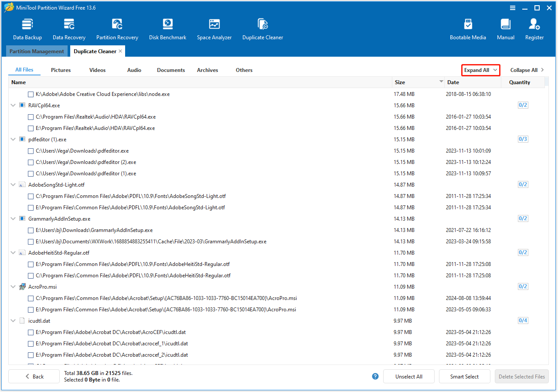Open Partition Recovery
Screen dimensions: 558x392
pyautogui.click(x=117, y=28)
